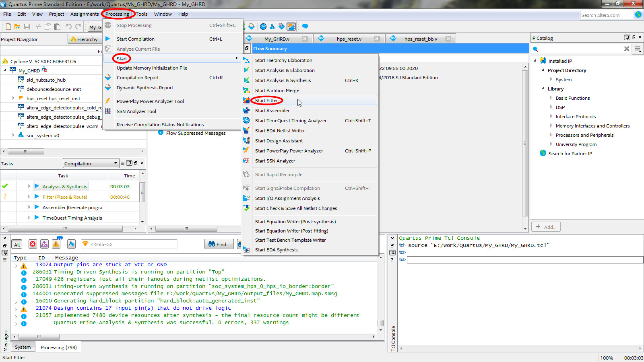Choose Start Analysis & Synthesis menu item

point(309,80)
